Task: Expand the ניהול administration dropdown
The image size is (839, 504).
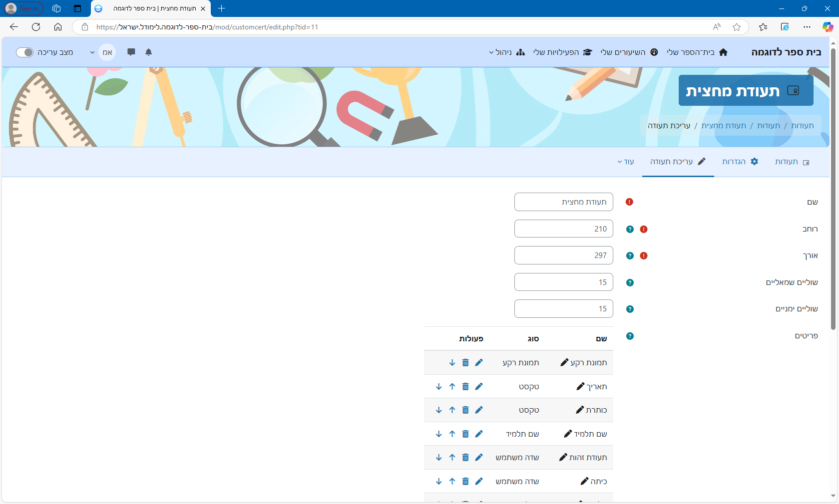Action: pos(503,52)
